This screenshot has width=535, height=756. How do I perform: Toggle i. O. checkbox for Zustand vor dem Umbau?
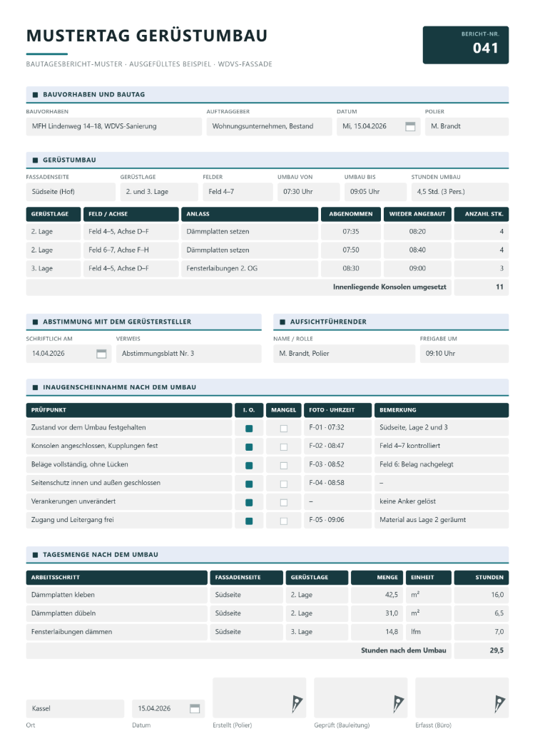(249, 428)
